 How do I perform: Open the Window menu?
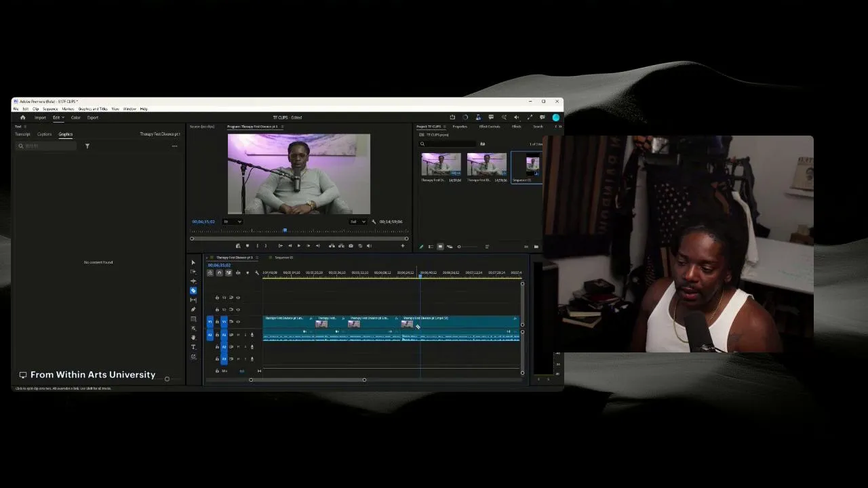tap(129, 109)
